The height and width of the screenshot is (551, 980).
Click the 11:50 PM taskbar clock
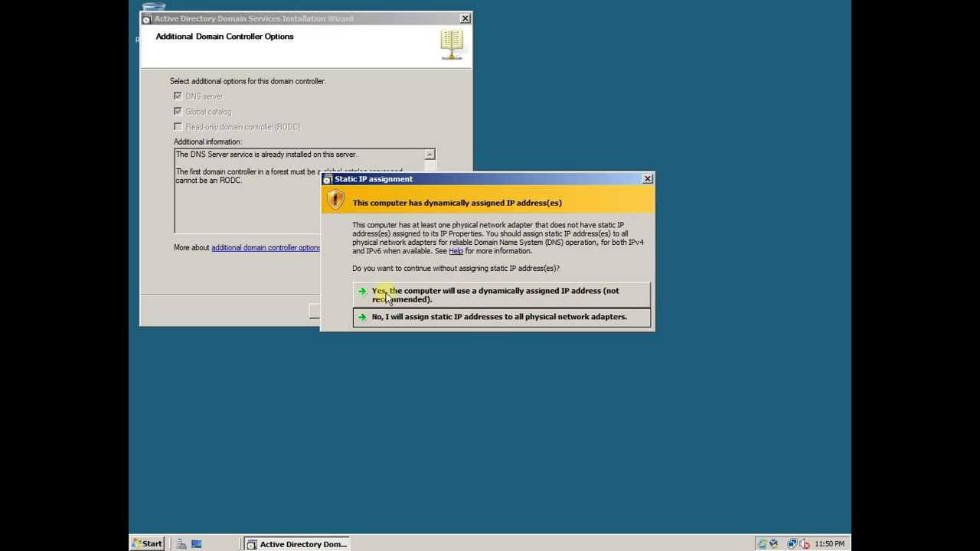[830, 544]
